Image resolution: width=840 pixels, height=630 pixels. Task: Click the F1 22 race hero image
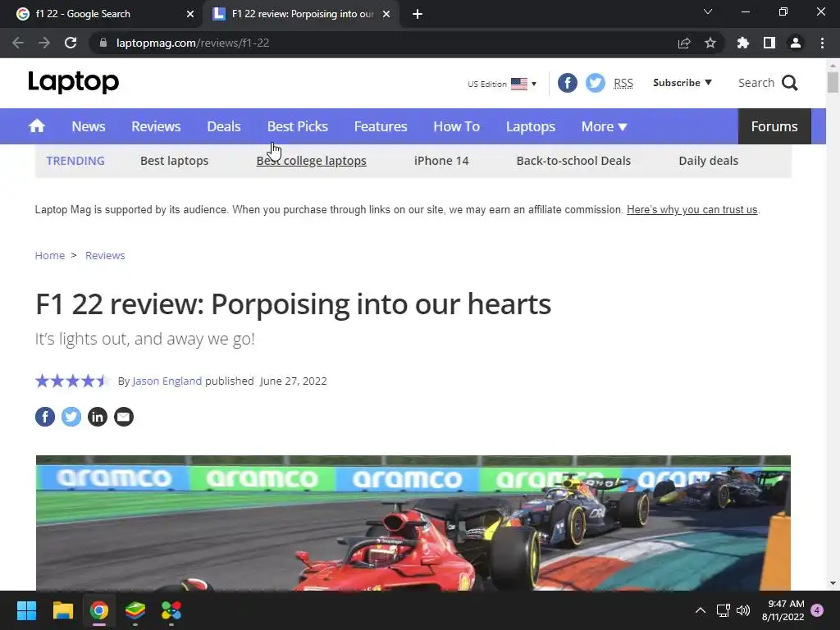tap(413, 523)
